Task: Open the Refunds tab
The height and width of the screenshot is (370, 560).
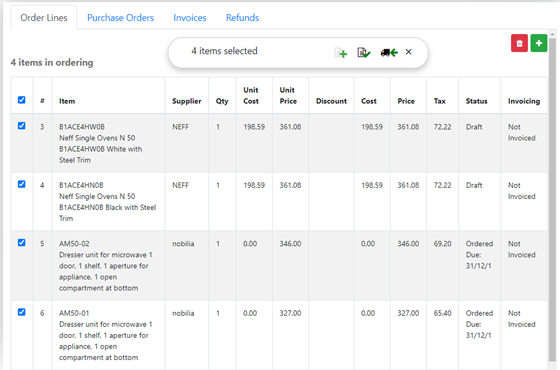Action: [242, 18]
